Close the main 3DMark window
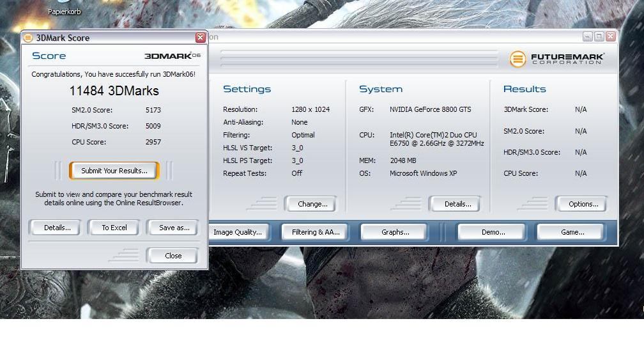The image size is (644, 351). (x=610, y=36)
